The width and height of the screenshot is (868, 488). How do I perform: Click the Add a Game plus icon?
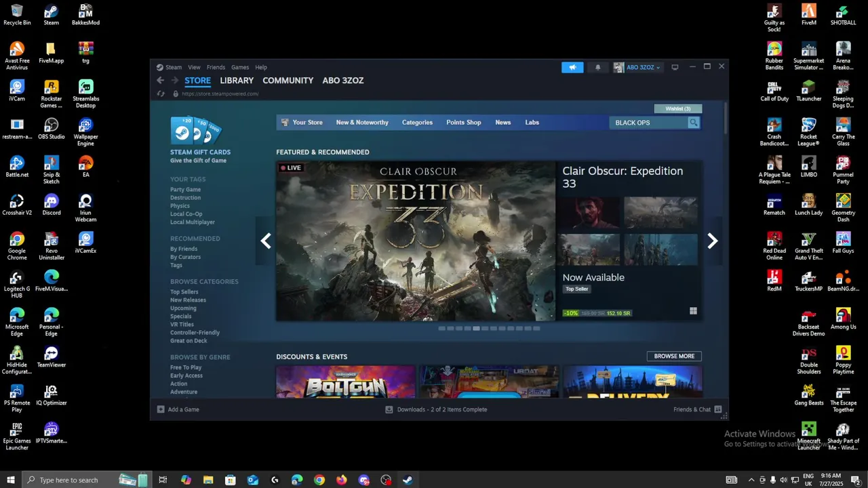[x=161, y=409]
